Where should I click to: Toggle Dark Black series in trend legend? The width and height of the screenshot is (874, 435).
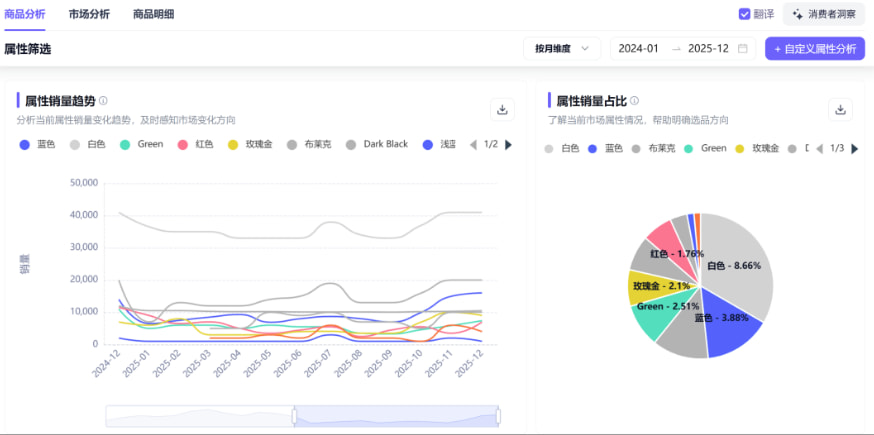tap(377, 144)
